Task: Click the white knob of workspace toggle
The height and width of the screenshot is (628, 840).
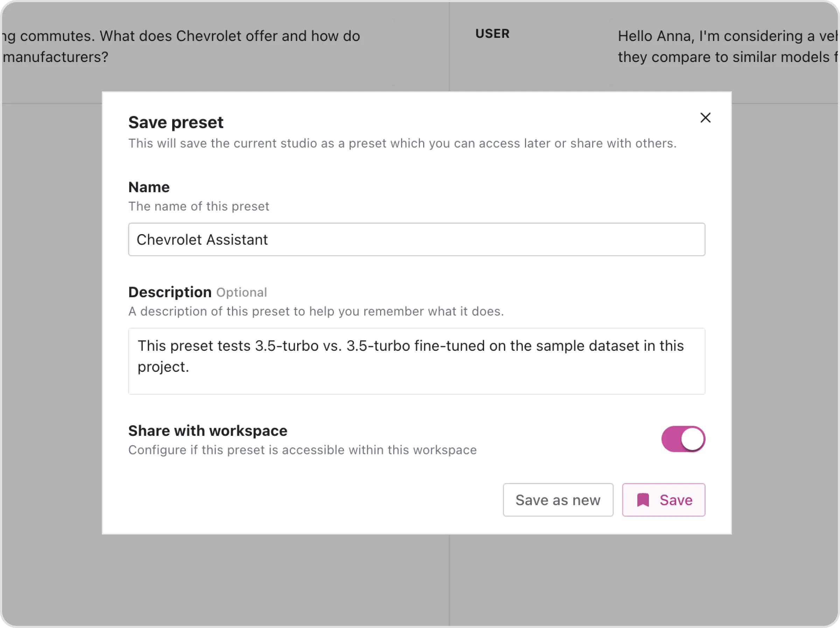Action: click(x=692, y=439)
